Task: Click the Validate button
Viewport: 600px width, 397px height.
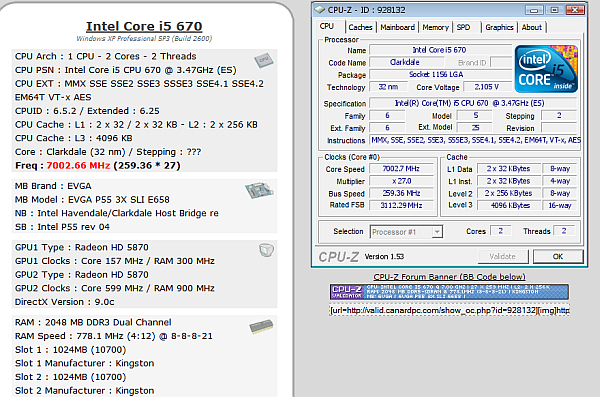Action: (x=503, y=256)
